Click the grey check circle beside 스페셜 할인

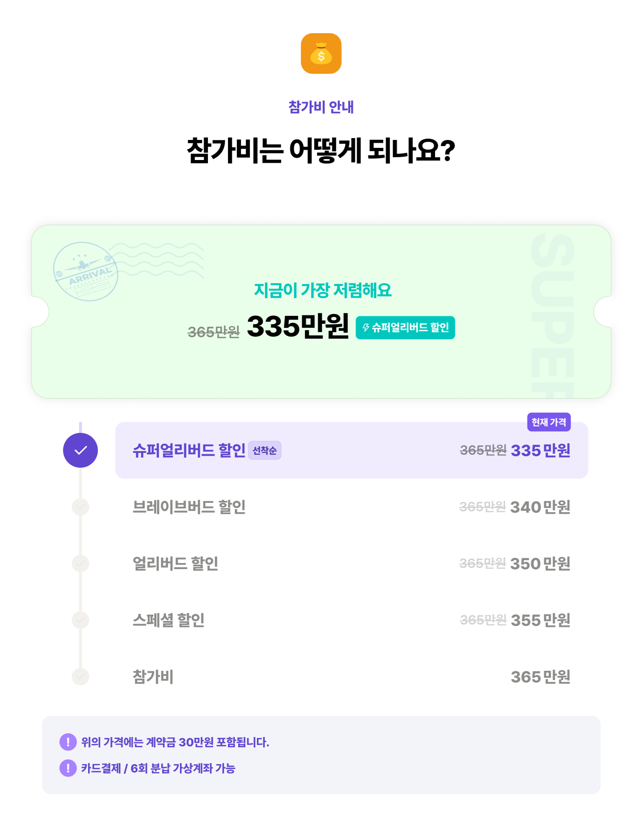[81, 620]
